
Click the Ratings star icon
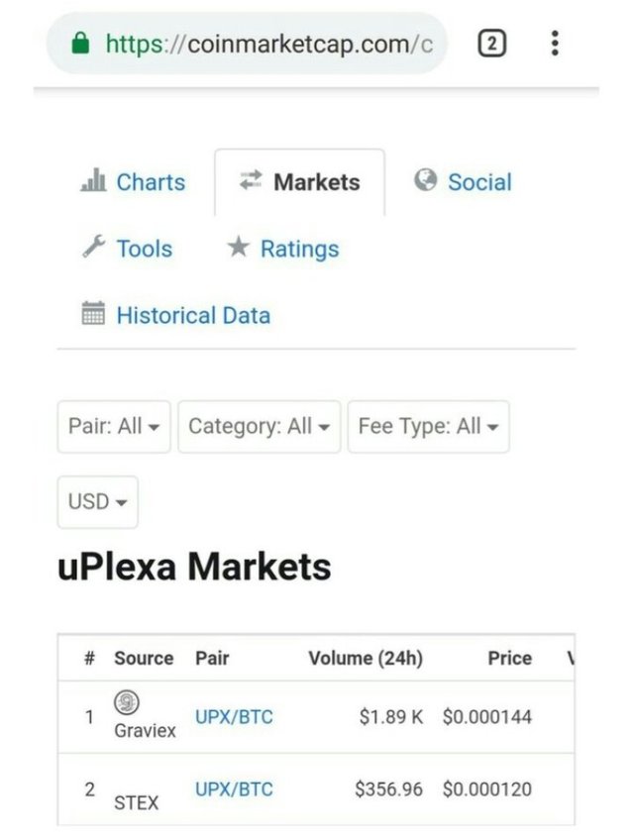[238, 248]
